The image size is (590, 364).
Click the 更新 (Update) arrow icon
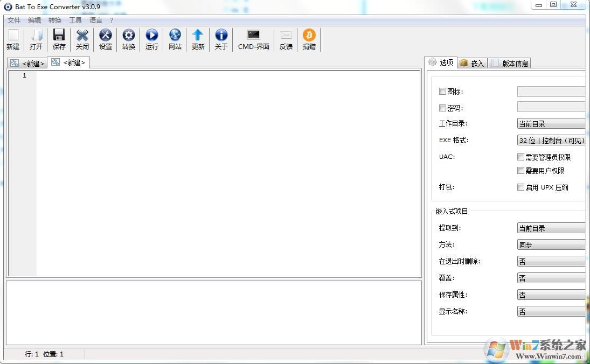point(198,39)
